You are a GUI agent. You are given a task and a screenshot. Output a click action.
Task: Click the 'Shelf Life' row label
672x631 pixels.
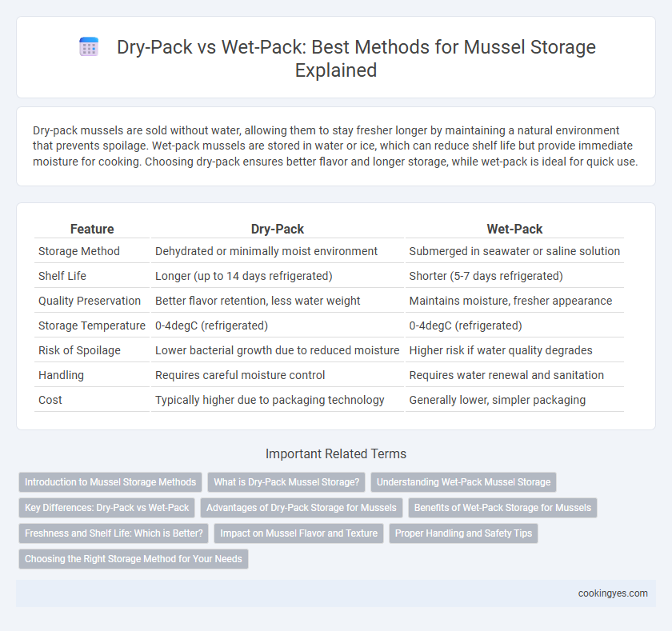(62, 276)
